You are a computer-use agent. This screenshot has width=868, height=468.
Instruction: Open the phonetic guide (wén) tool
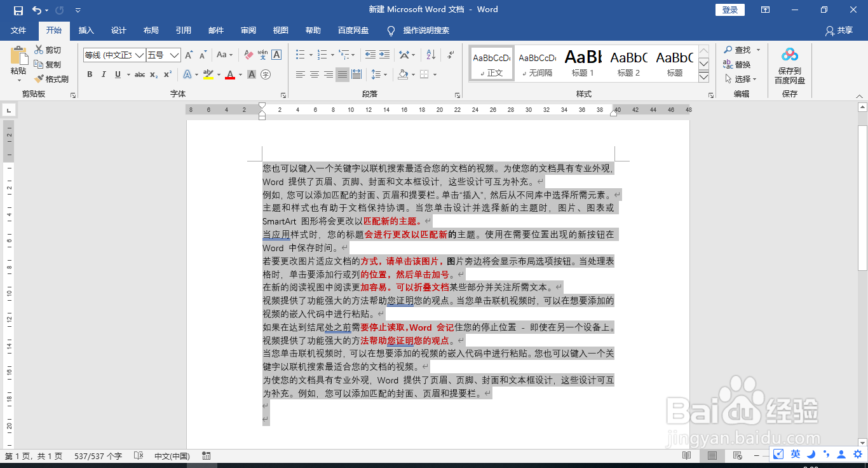262,55
